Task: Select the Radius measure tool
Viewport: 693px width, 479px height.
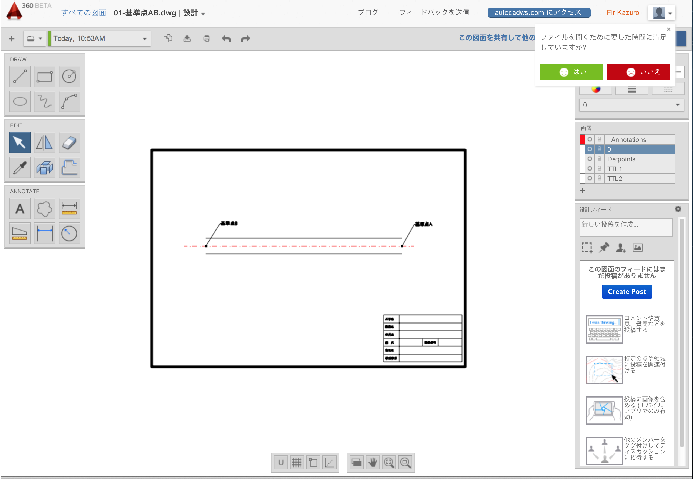Action: (x=69, y=233)
